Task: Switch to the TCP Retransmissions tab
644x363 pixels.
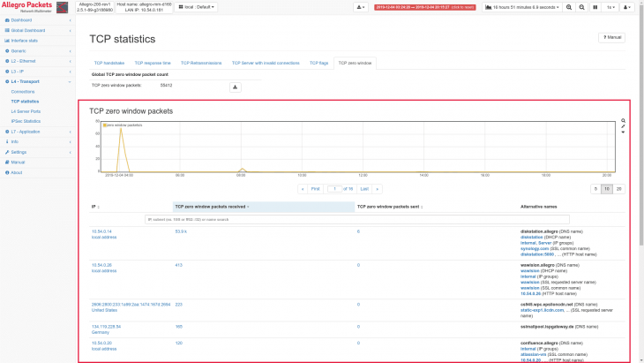Action: (201, 63)
